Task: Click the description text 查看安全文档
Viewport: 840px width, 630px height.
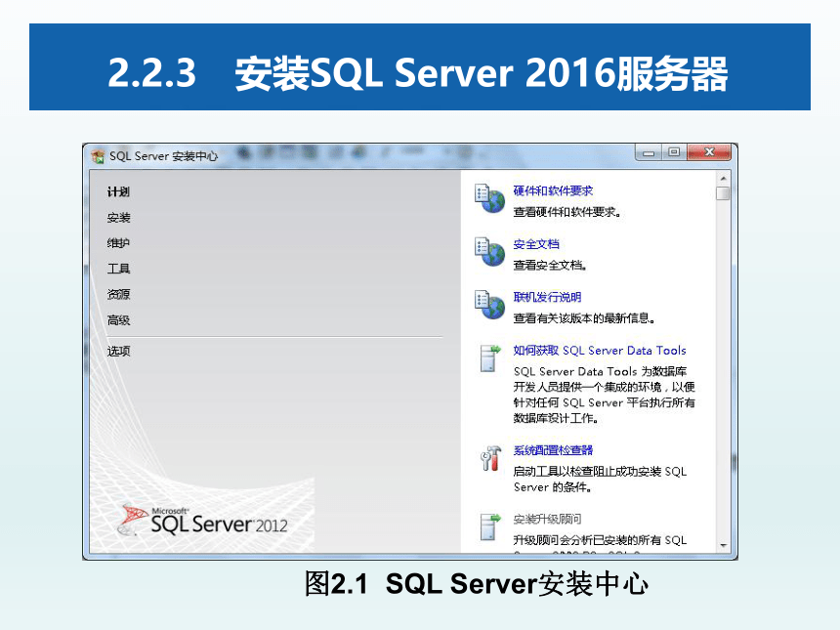Action: point(550,265)
